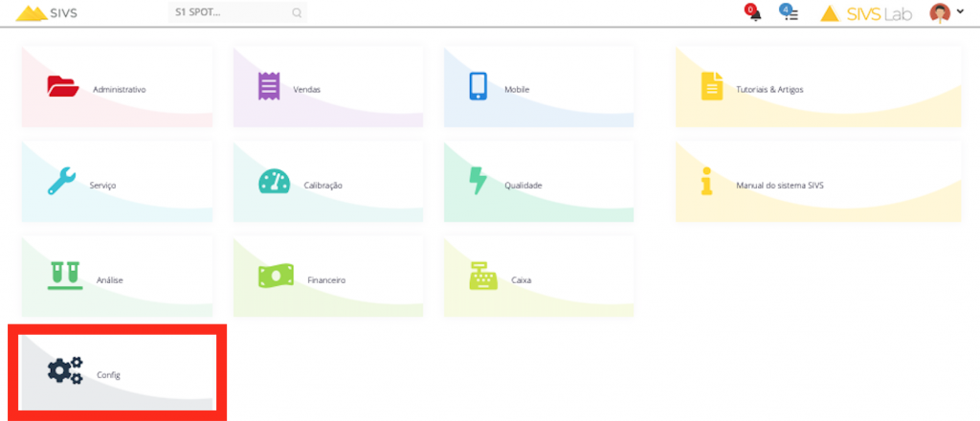Image resolution: width=980 pixels, height=421 pixels.
Task: Open the yellow document Tutoriais icon
Action: click(711, 86)
